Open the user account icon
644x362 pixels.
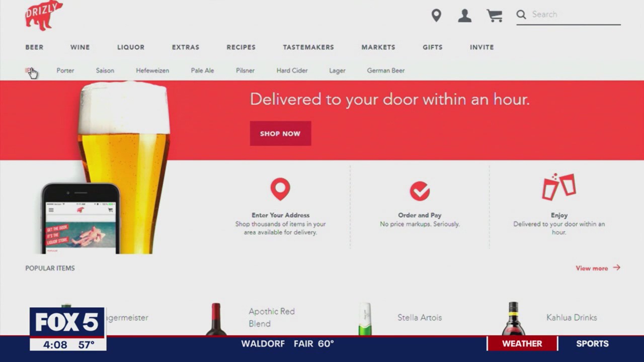click(464, 16)
